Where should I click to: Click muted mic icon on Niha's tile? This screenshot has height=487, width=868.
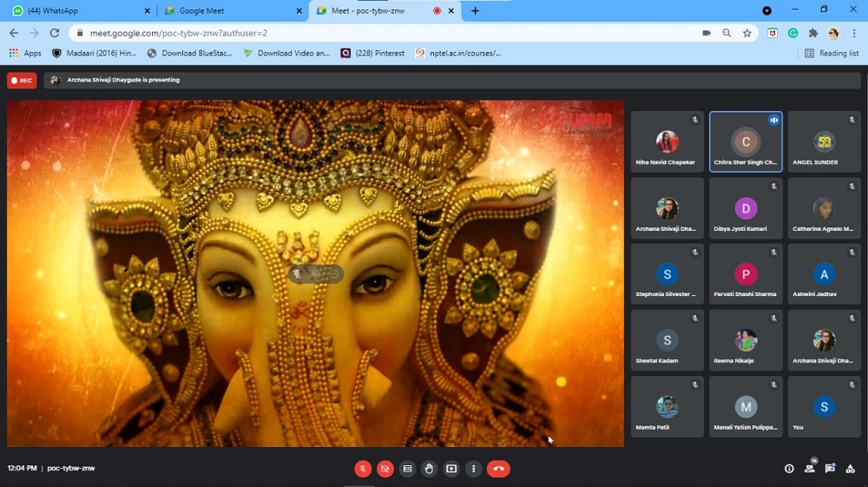[x=694, y=120]
